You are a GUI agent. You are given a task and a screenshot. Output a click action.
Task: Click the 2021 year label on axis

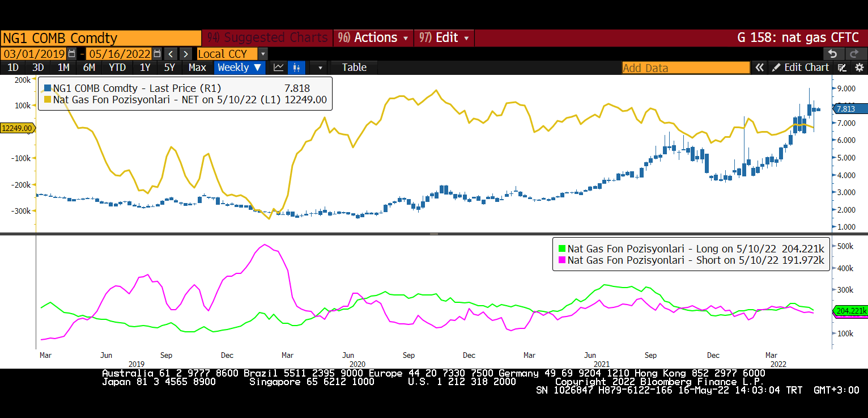pyautogui.click(x=602, y=364)
